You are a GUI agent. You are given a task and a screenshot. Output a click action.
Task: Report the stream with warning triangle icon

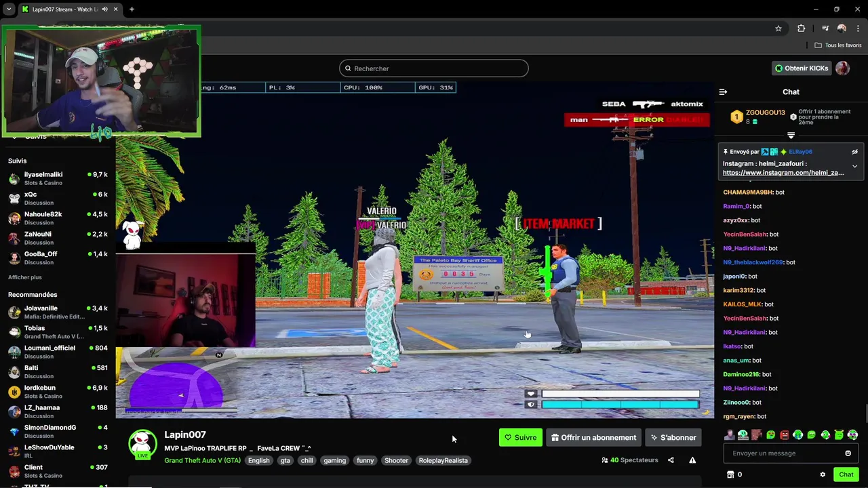pyautogui.click(x=692, y=460)
